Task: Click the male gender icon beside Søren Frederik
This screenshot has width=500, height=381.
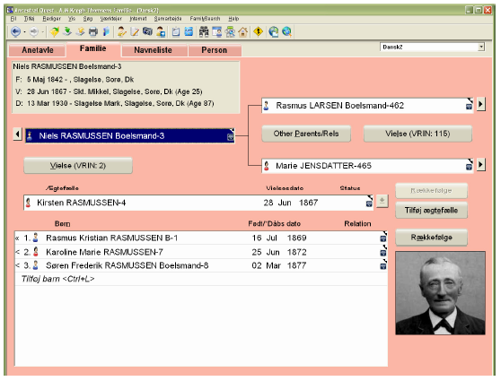Action: [36, 265]
